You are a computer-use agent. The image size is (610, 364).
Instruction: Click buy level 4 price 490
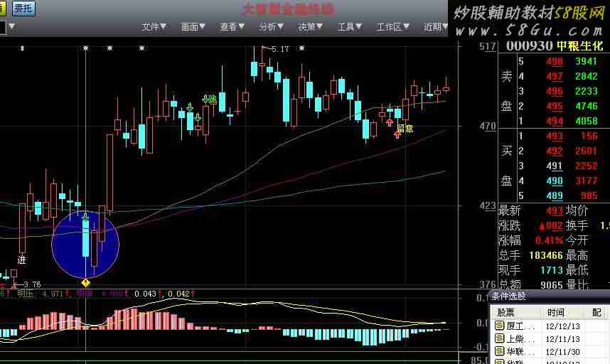pos(555,181)
